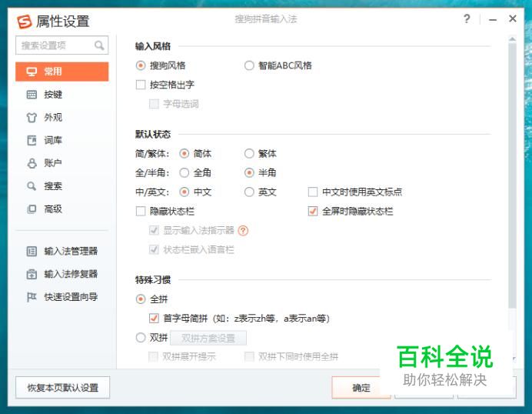Viewport: 532px width, 414px height.
Task: Open the 外观 settings tab
Action: 62,118
